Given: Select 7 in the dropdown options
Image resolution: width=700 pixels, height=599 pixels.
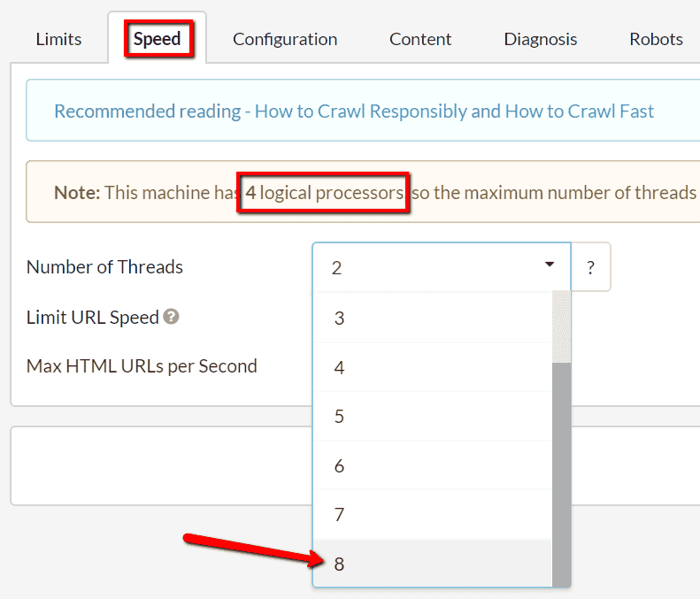Looking at the screenshot, I should (433, 514).
